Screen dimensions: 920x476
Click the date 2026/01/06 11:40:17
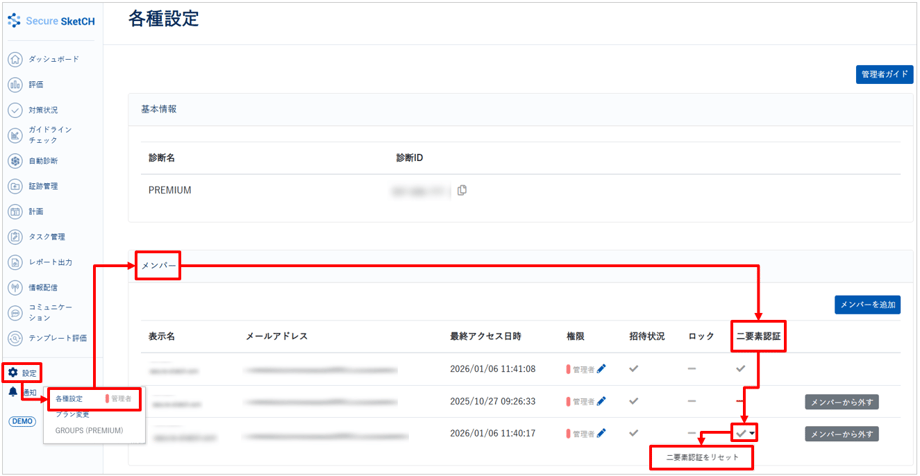[x=493, y=433]
